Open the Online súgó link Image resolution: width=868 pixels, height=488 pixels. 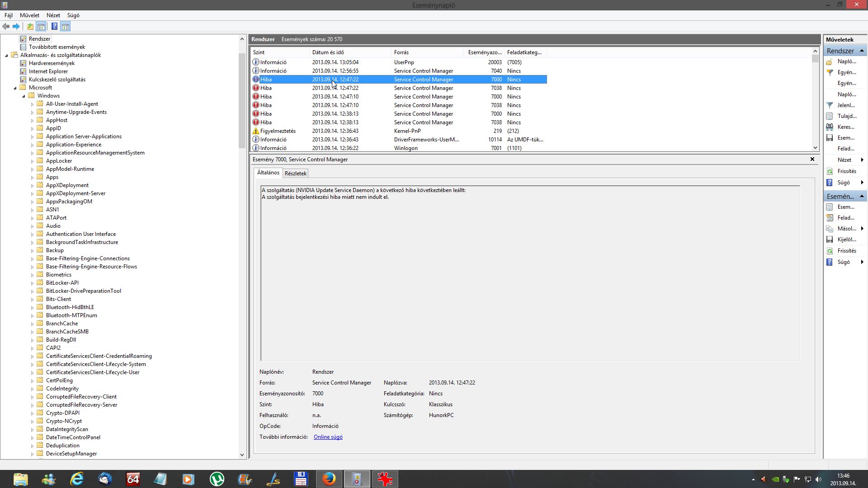328,437
